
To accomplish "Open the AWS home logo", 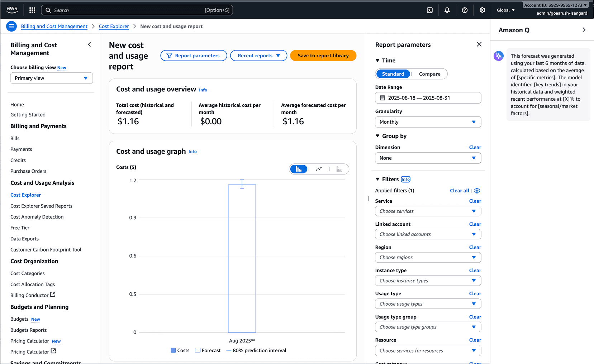I will coord(12,10).
